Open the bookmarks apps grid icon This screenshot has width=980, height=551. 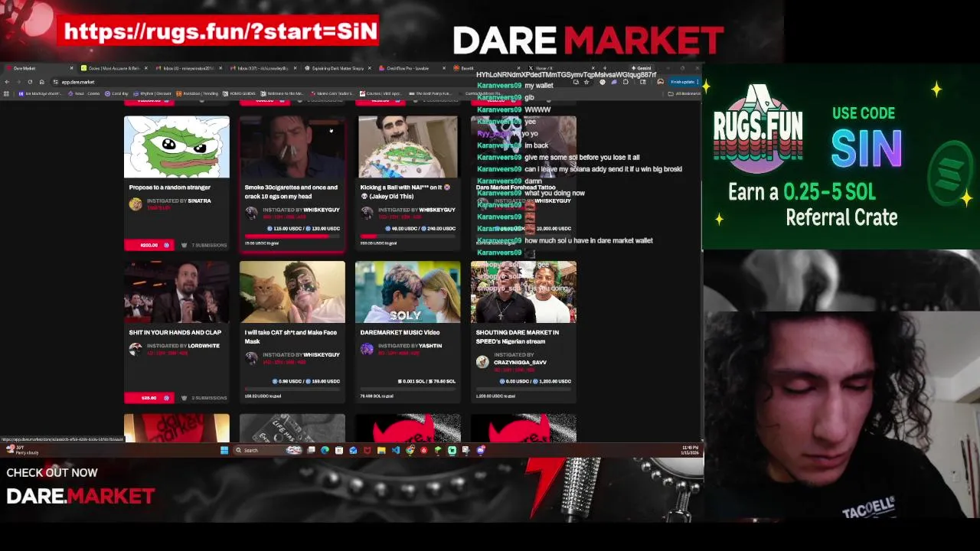click(x=6, y=93)
